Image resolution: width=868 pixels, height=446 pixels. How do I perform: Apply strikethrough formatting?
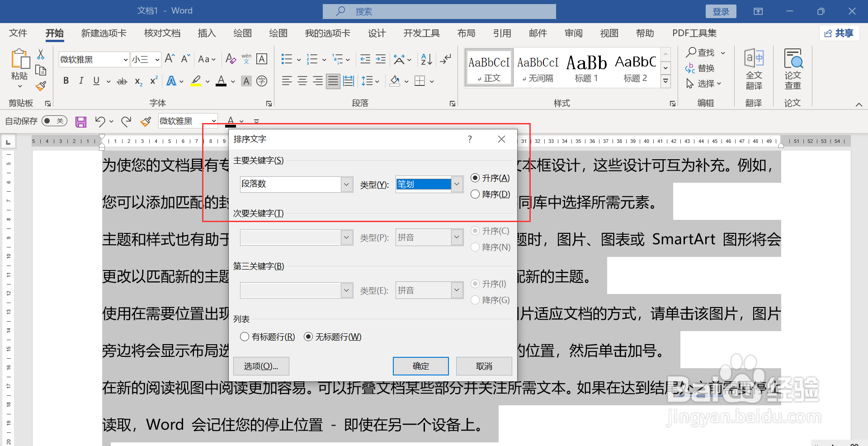pos(122,81)
